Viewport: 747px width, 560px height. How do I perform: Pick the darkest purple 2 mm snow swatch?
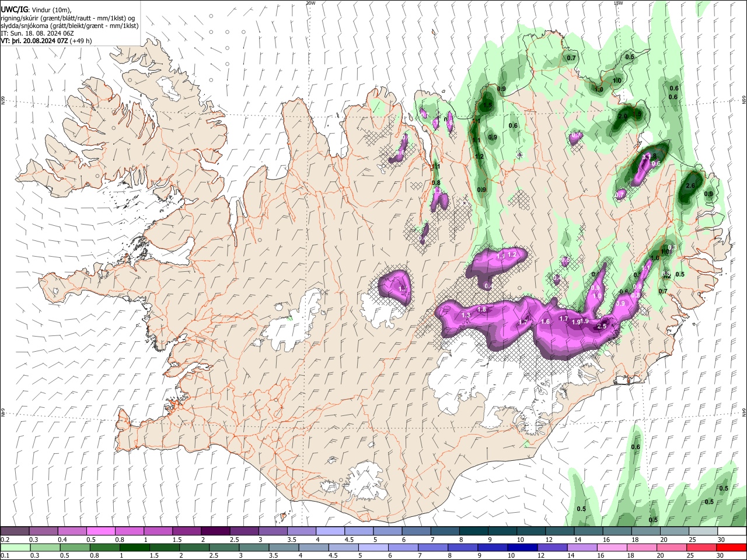tap(215, 531)
